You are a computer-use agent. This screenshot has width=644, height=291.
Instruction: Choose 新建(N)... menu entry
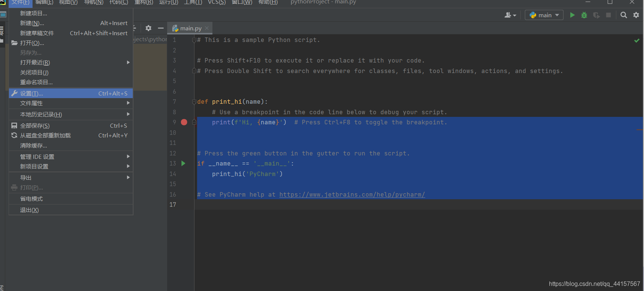(71, 23)
